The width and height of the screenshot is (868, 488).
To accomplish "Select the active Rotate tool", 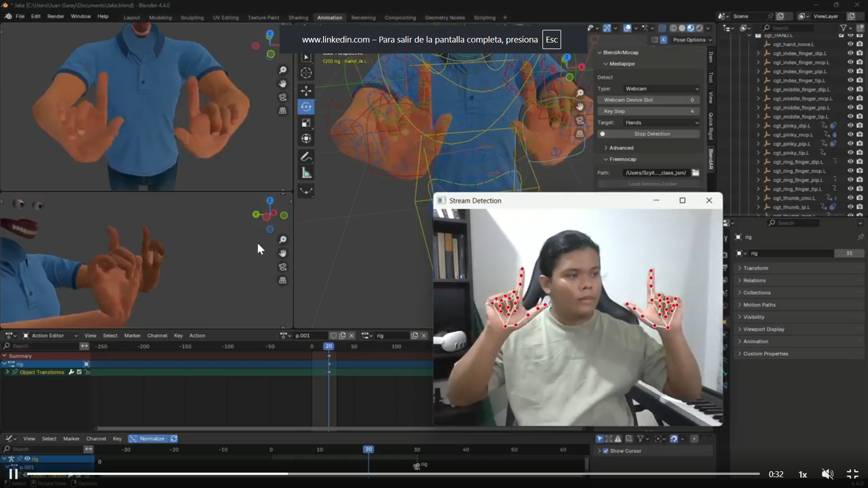I will tap(306, 107).
